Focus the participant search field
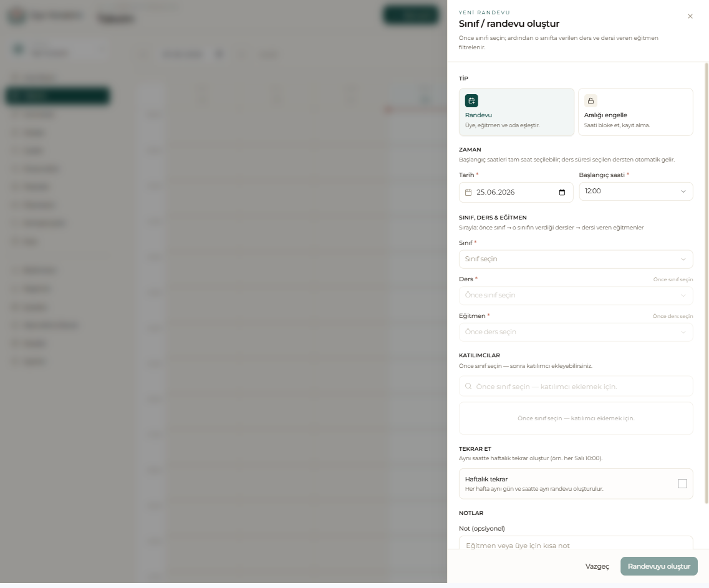Viewport: 709px width, 588px height. click(x=576, y=386)
